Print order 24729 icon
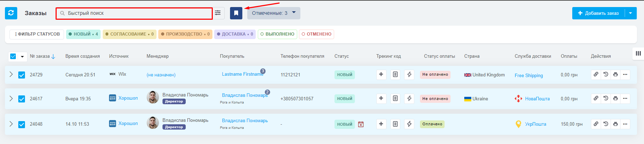644x144 pixels. tap(616, 74)
